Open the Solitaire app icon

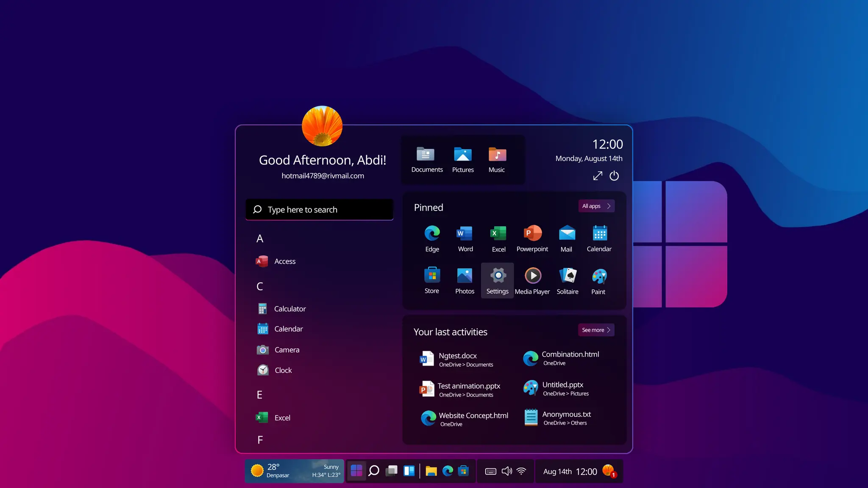(568, 280)
